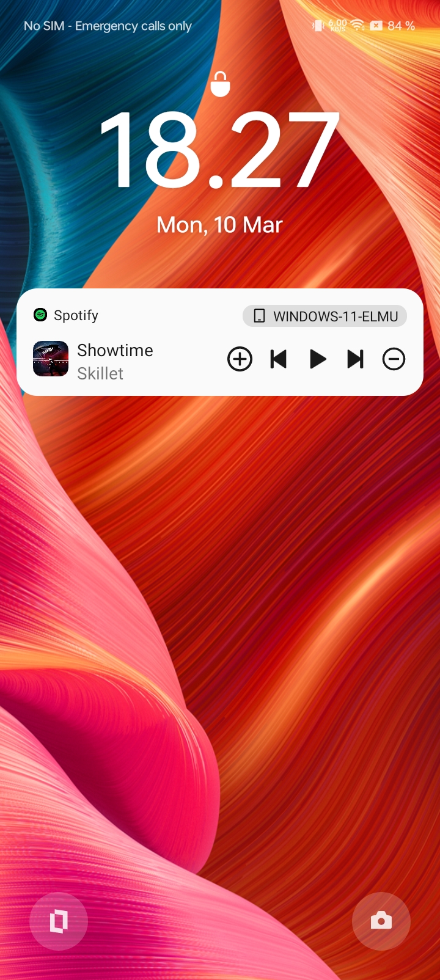This screenshot has width=440, height=980.
Task: Add Showtime to library with plus button
Action: coord(240,359)
